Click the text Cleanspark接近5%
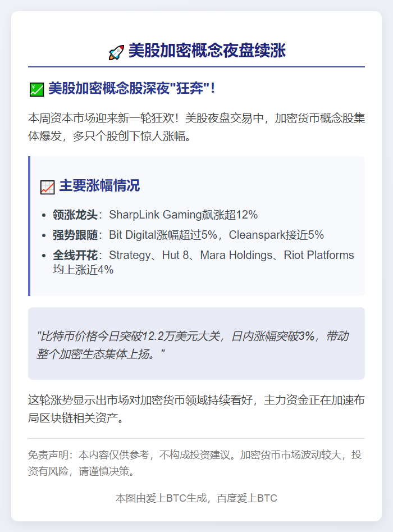393x532 pixels. (x=276, y=235)
